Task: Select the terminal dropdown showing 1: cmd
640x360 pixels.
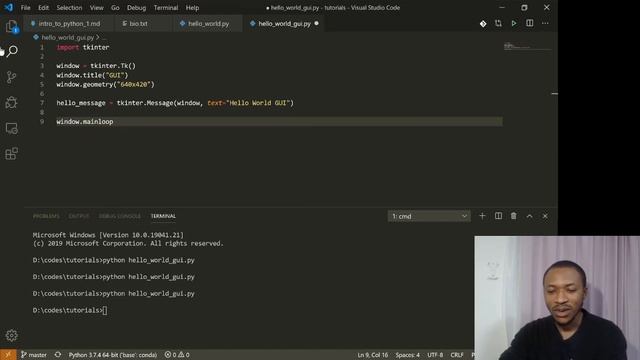Action: tap(429, 216)
